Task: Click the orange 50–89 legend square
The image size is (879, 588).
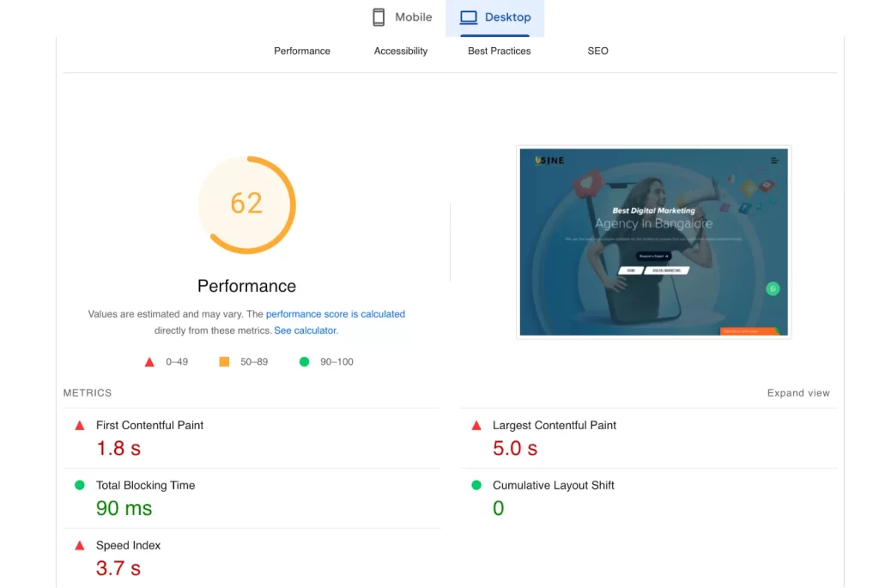Action: [224, 361]
